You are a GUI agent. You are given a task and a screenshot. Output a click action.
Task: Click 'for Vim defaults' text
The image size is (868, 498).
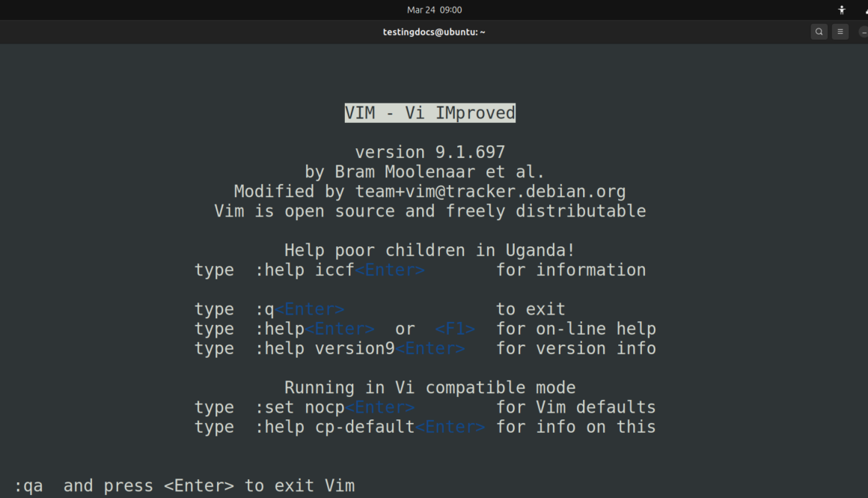575,407
